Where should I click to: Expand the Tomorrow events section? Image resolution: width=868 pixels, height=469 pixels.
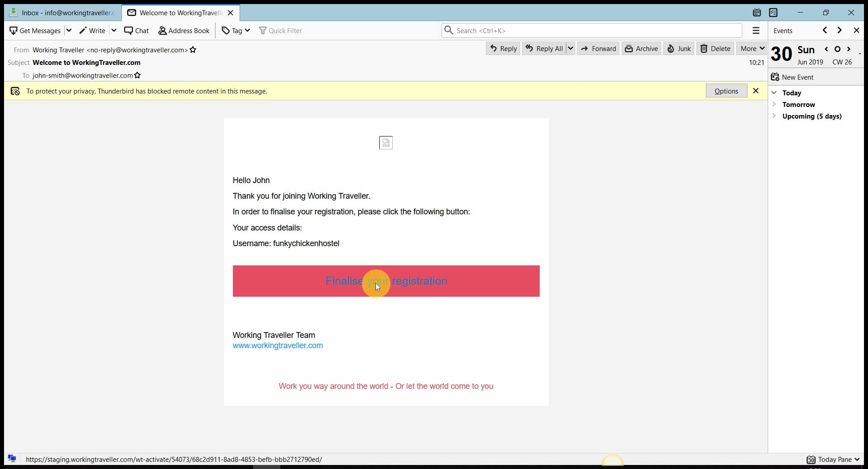point(774,104)
